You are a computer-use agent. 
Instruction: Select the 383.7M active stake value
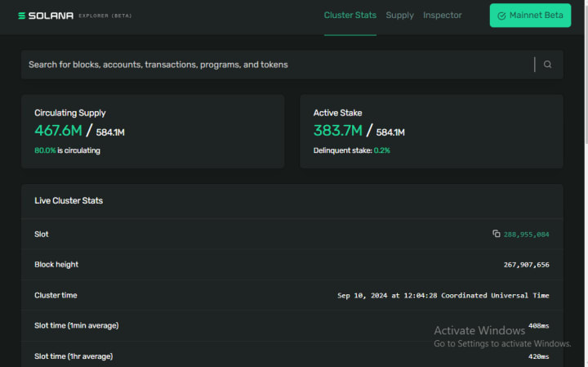(338, 131)
